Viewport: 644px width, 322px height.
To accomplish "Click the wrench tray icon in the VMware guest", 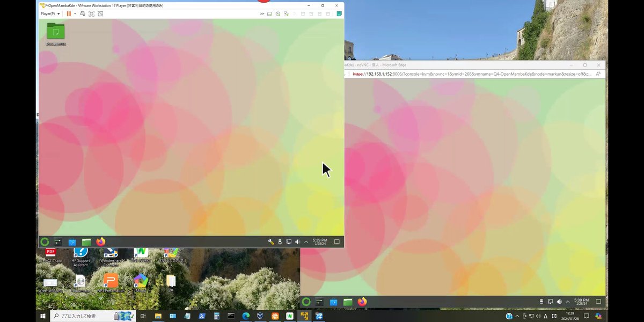I will pos(271,242).
